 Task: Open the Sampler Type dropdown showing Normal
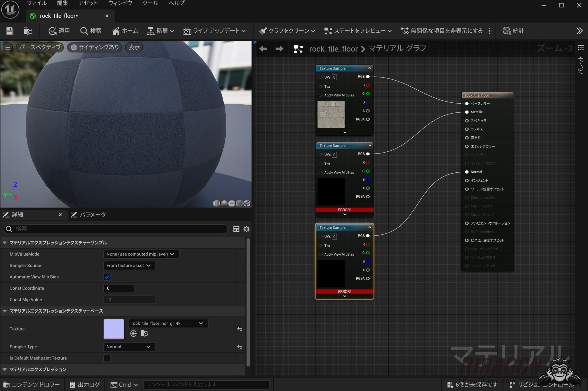coord(129,347)
